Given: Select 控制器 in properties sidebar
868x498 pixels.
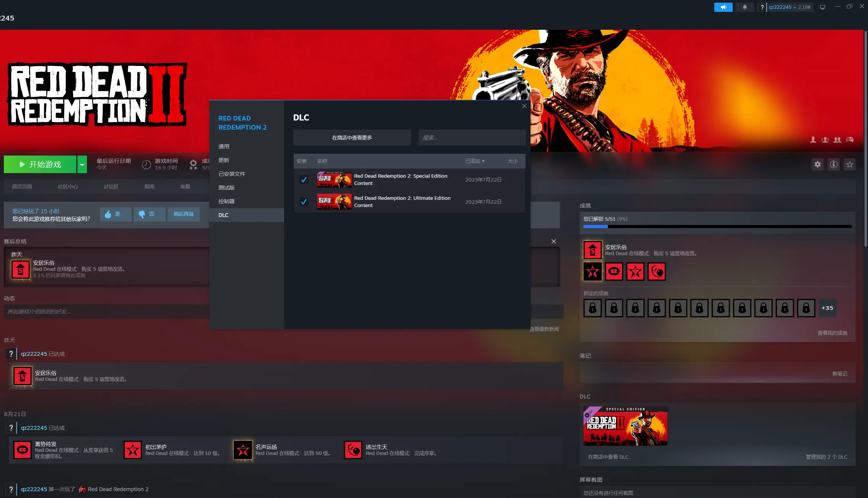Looking at the screenshot, I should (247, 201).
